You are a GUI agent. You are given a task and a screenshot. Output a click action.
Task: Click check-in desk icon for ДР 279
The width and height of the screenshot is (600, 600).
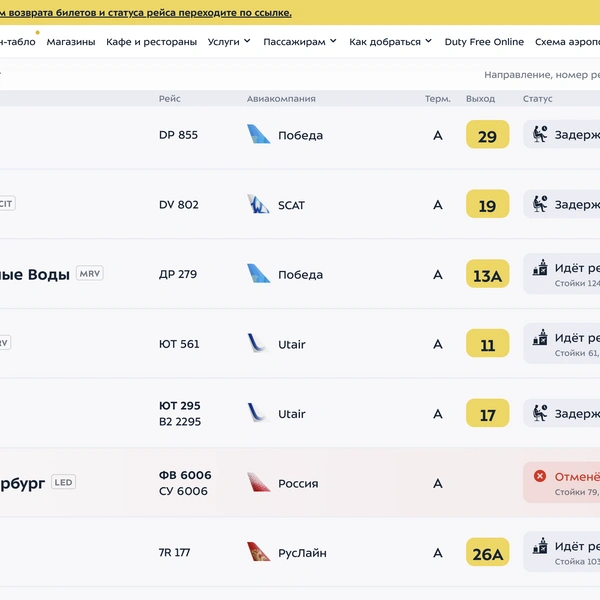click(540, 268)
